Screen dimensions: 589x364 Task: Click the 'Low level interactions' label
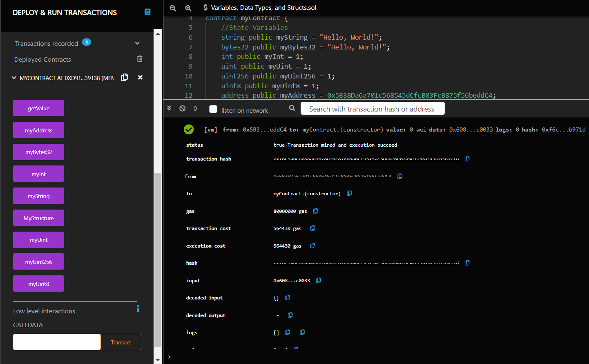pos(44,311)
